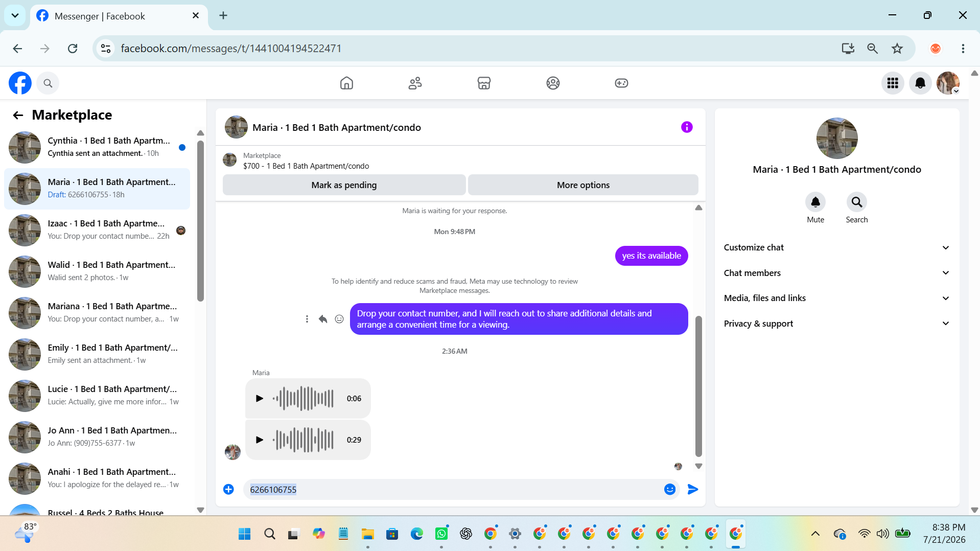Screen dimensions: 980x551
Task: Choose an emoji in the composer
Action: [670, 490]
